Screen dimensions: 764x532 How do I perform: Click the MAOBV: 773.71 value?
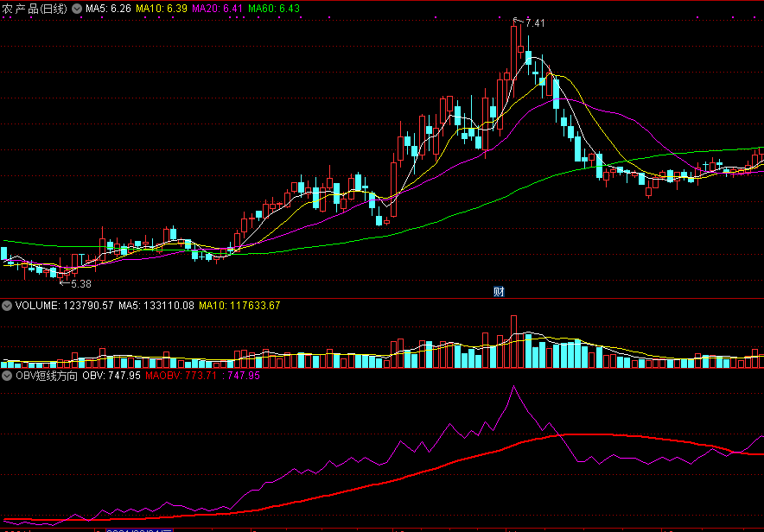pyautogui.click(x=181, y=376)
